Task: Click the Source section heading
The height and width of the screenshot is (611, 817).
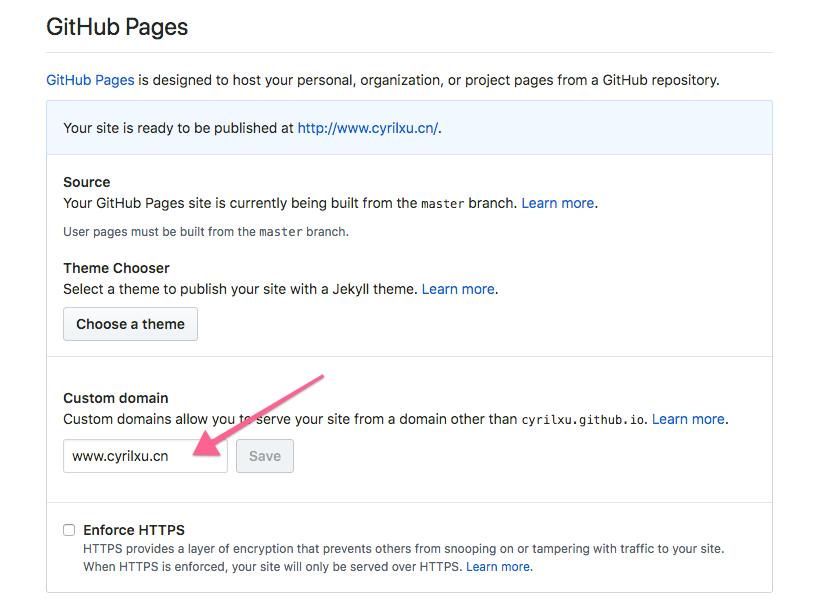Action: pos(86,182)
